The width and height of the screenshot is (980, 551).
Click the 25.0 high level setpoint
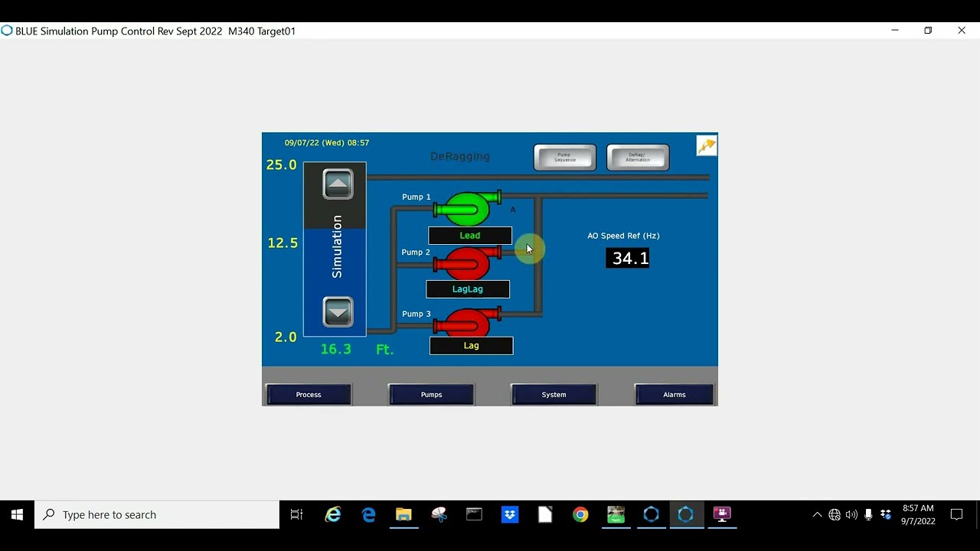tap(281, 165)
